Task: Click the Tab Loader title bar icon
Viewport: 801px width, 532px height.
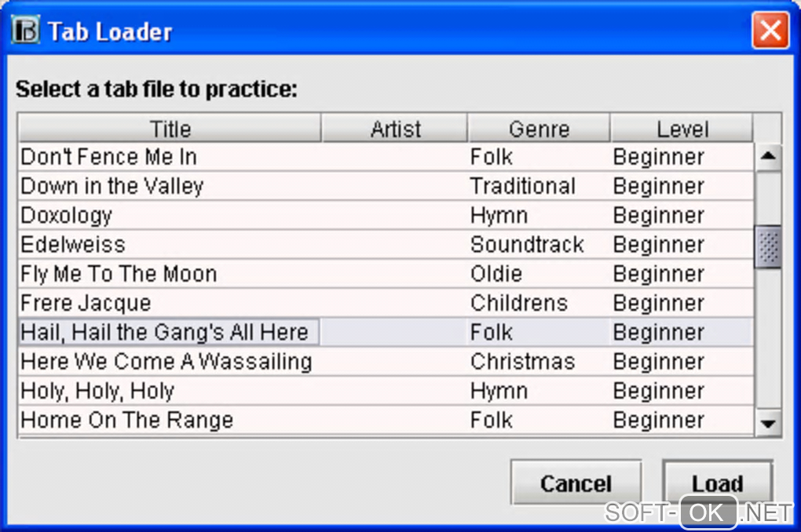Action: coord(26,31)
